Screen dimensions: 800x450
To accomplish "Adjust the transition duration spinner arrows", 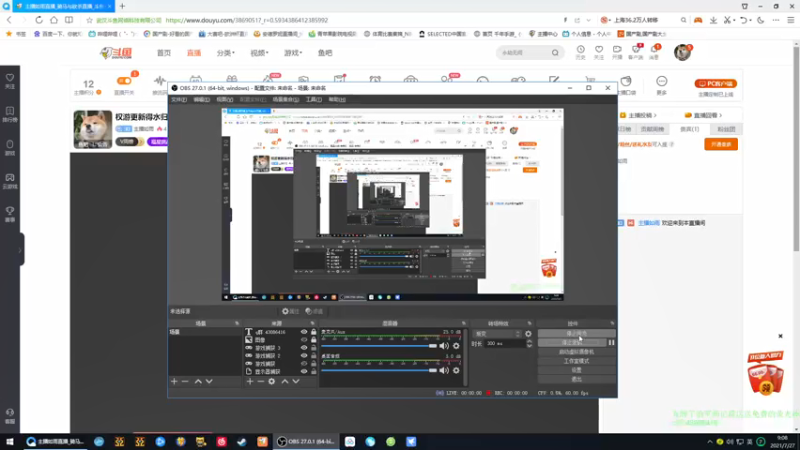I will point(529,344).
